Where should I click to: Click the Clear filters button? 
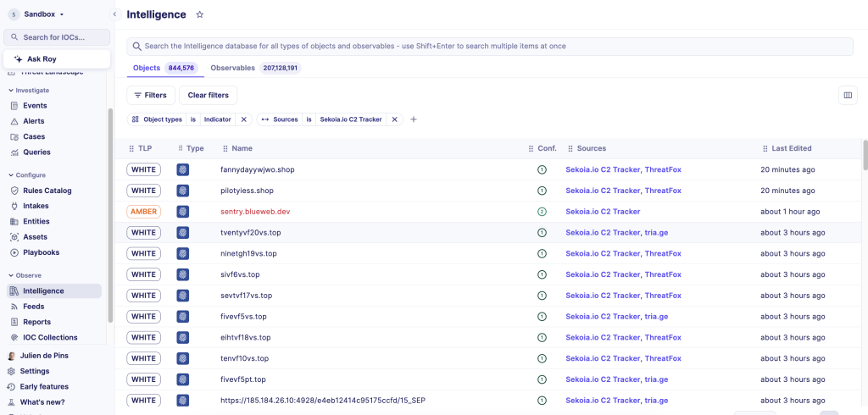pos(209,95)
